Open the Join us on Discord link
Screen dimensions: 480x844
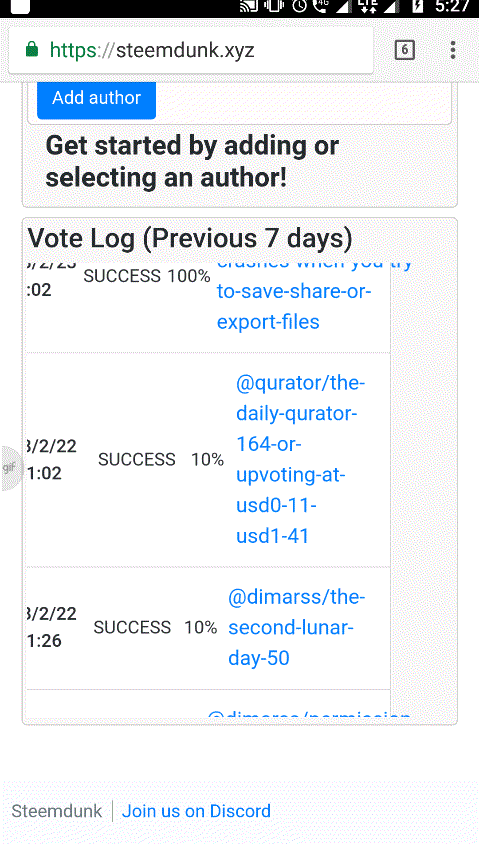(x=196, y=811)
